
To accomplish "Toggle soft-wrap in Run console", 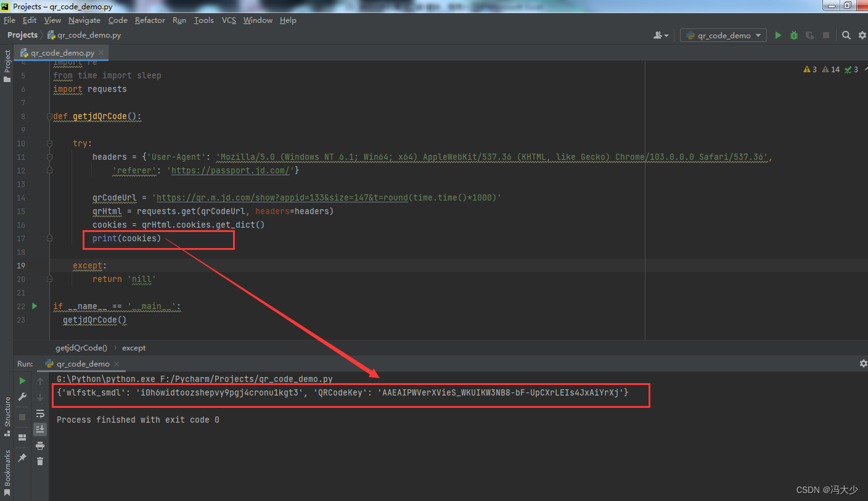I will (40, 413).
